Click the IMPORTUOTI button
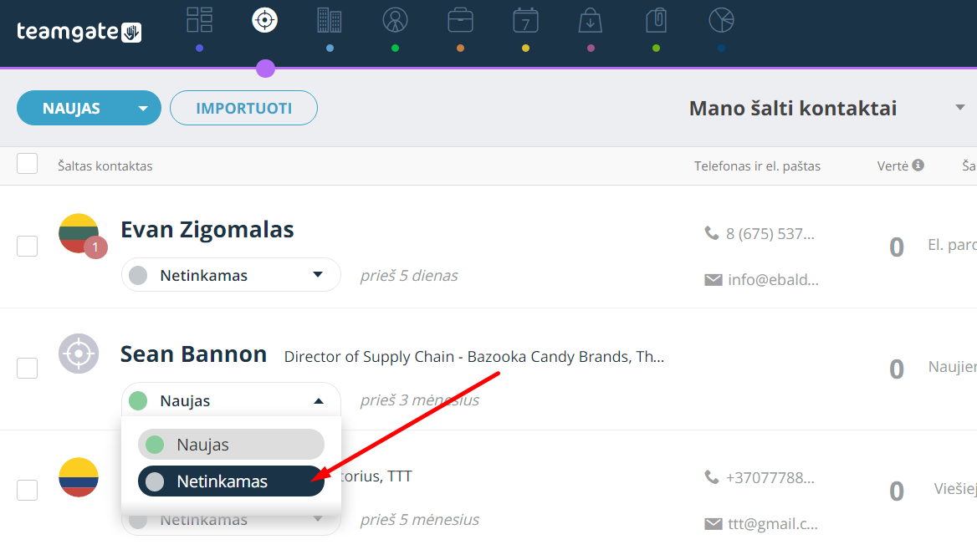Viewport: 977px width, 560px height. 243,108
